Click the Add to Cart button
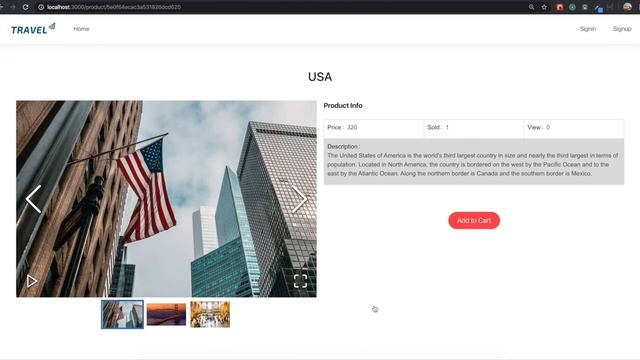The height and width of the screenshot is (360, 640). coord(474,220)
